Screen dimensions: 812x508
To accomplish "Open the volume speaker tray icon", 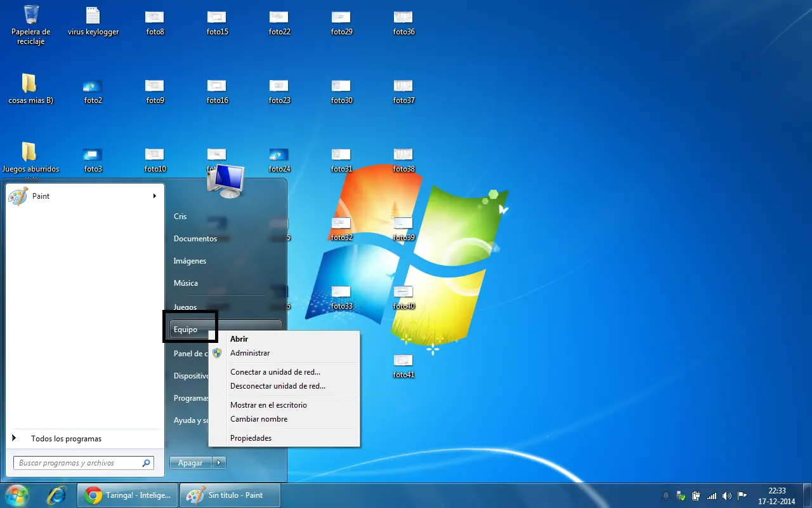I will (x=726, y=496).
